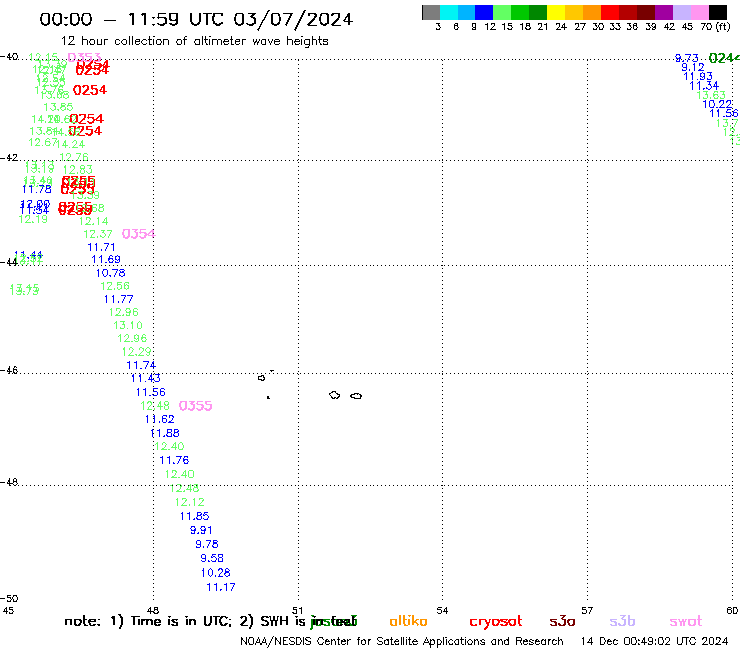Viewport: 740px width, 650px height.
Task: Select the 'swot' satellite legend label
Action: tap(686, 621)
